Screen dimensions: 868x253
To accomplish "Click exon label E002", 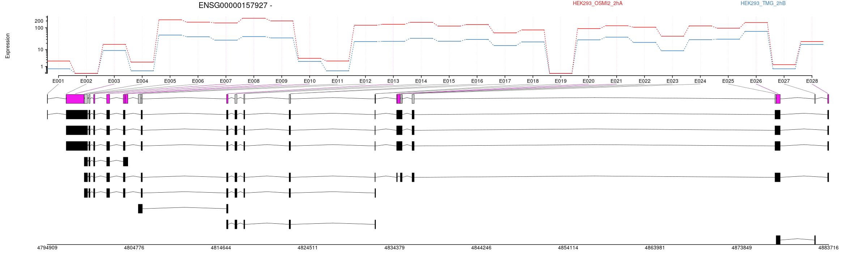I will tap(86, 81).
